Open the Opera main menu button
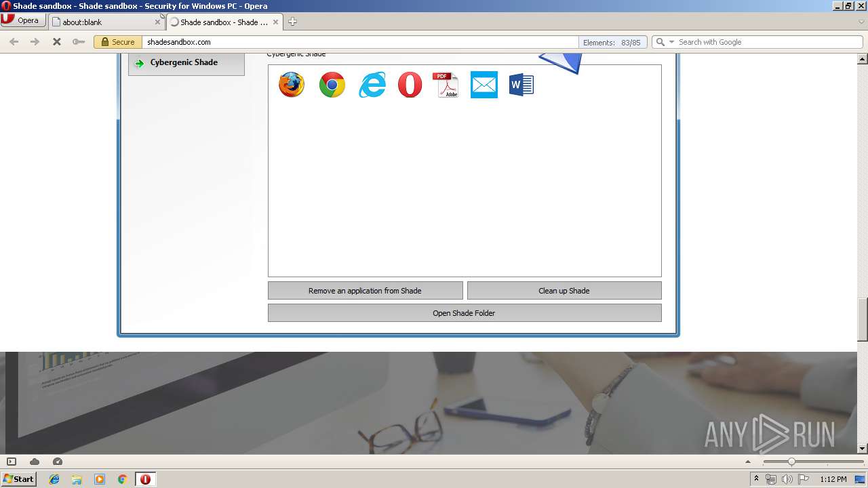This screenshot has width=868, height=488. pyautogui.click(x=22, y=20)
